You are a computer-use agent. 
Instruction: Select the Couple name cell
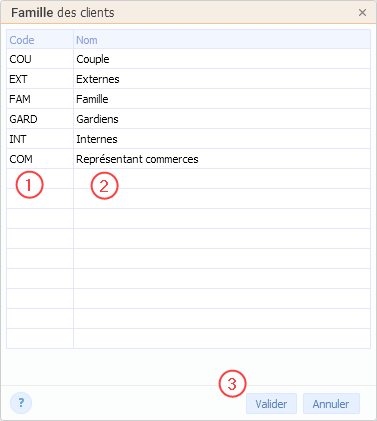[x=222, y=59]
